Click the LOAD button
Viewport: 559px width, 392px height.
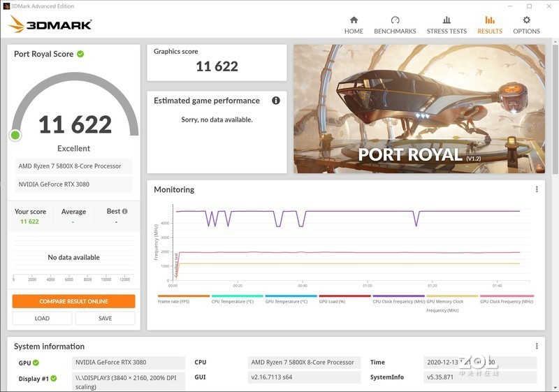click(42, 318)
